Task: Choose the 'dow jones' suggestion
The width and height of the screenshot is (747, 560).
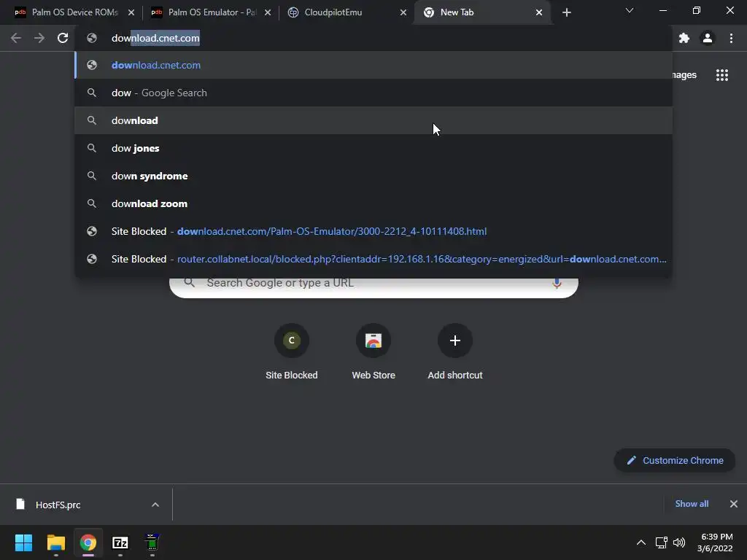Action: pyautogui.click(x=373, y=148)
